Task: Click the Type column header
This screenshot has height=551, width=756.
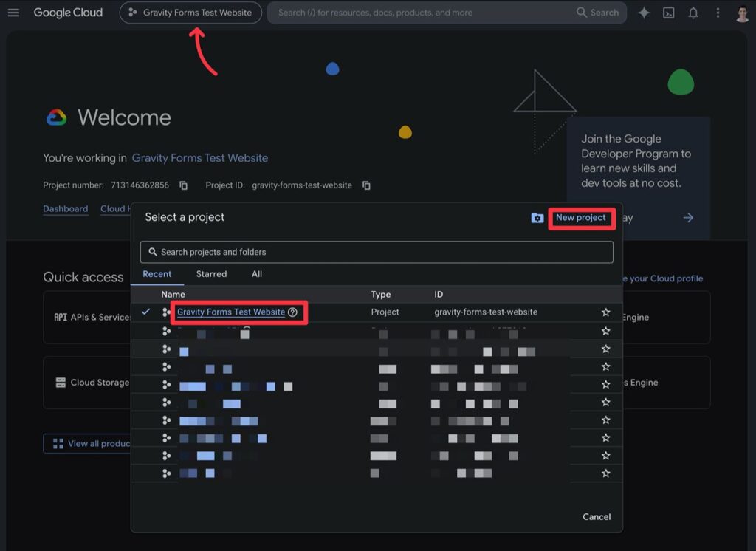Action: coord(380,294)
